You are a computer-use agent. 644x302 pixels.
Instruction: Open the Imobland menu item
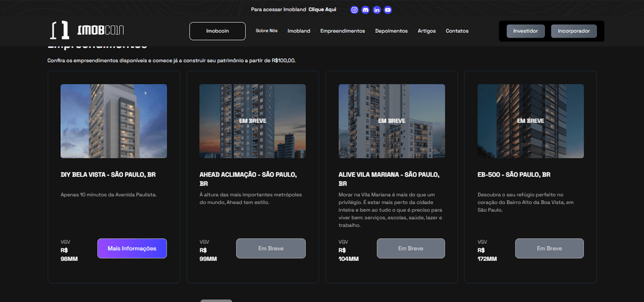pos(299,31)
